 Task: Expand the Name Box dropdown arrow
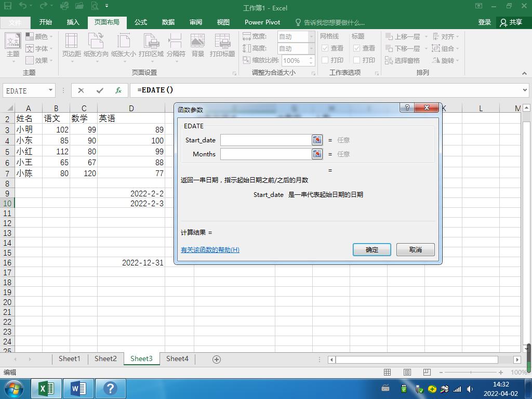click(50, 90)
